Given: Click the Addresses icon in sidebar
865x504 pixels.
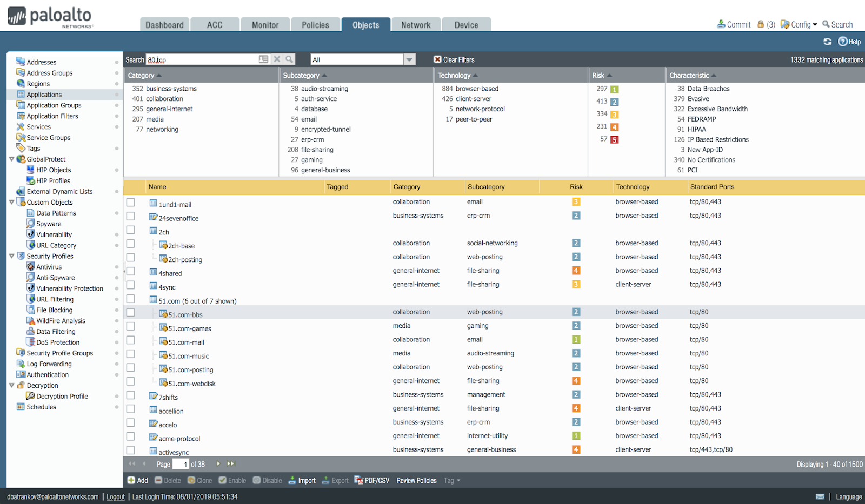Looking at the screenshot, I should pyautogui.click(x=21, y=62).
